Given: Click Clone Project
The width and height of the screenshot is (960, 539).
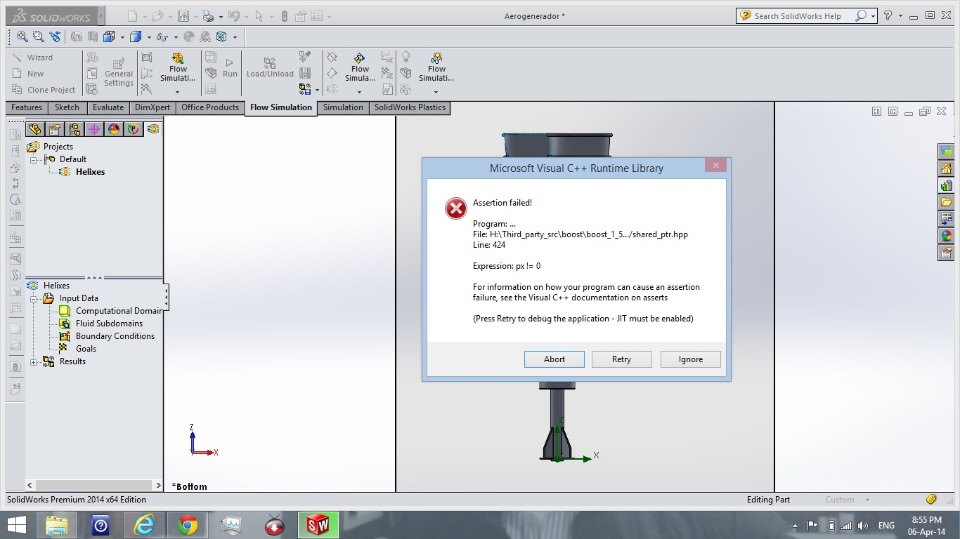Looking at the screenshot, I should click(x=44, y=89).
